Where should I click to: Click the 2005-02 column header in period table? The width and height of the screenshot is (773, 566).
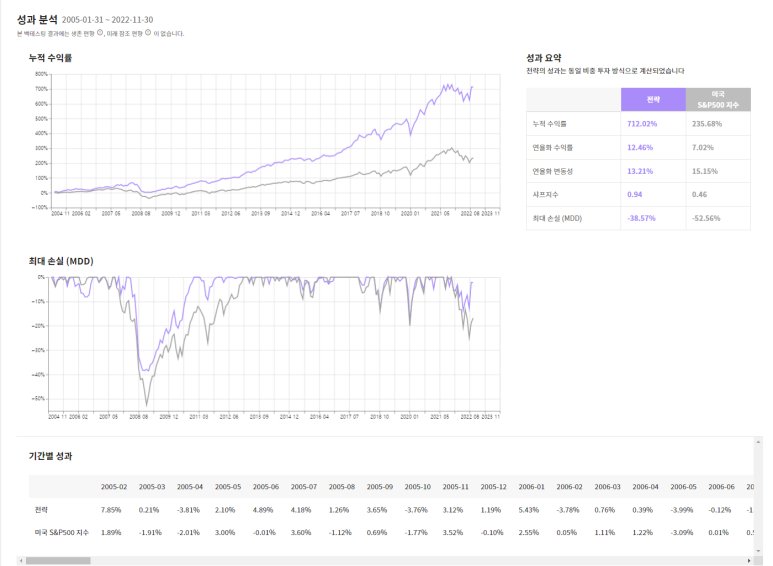[x=113, y=487]
